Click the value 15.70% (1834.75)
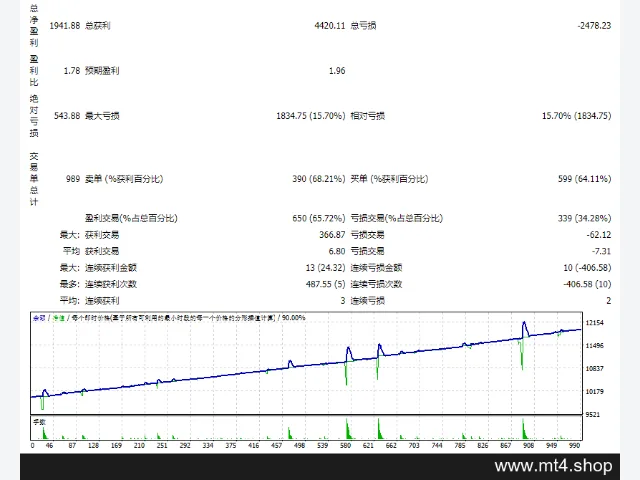Viewport: 640px width, 480px height. (576, 116)
